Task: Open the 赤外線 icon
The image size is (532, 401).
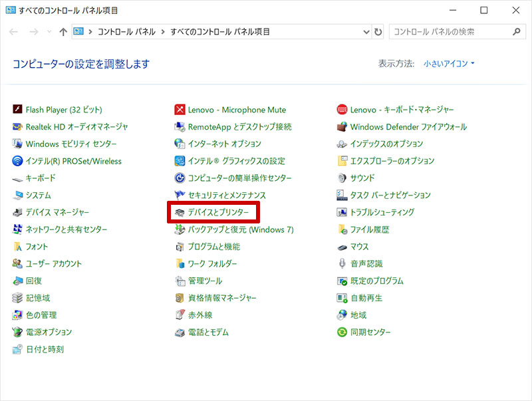Action: coord(180,315)
